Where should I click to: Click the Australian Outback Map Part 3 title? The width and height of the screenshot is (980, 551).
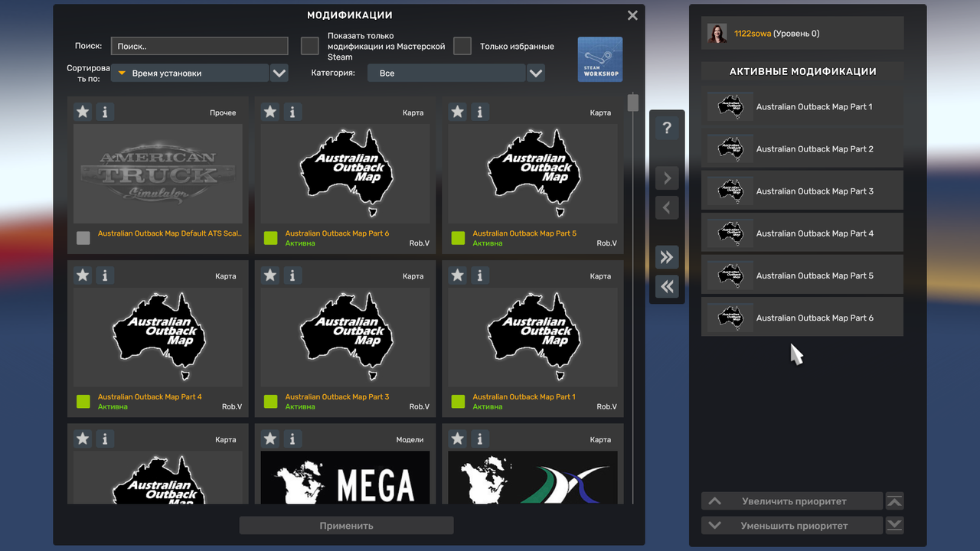click(338, 396)
